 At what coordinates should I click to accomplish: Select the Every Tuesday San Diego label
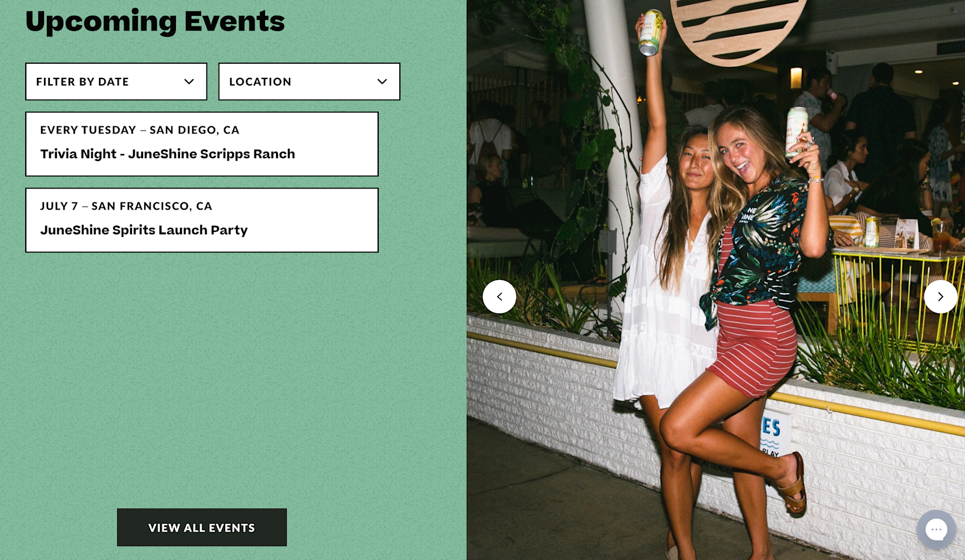(140, 130)
